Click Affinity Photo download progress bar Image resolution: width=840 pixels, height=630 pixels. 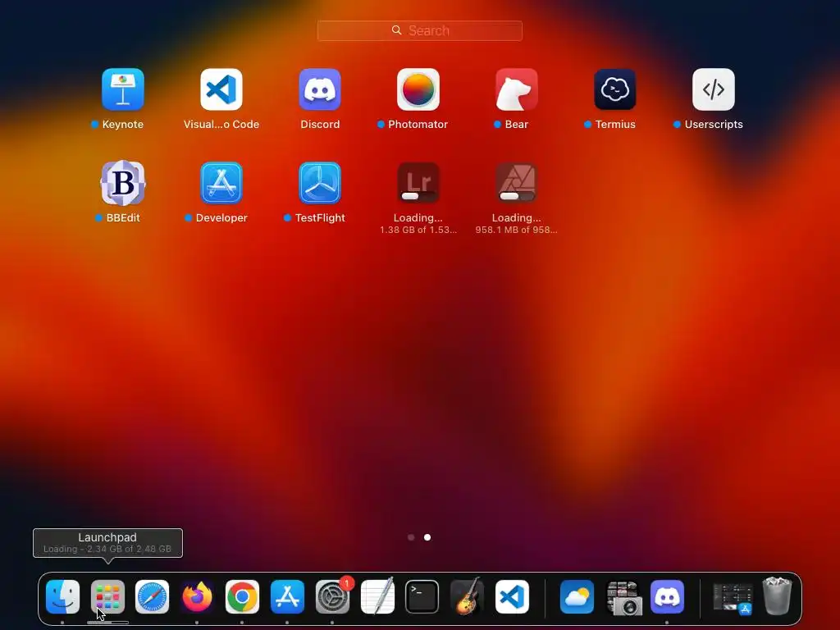[517, 197]
